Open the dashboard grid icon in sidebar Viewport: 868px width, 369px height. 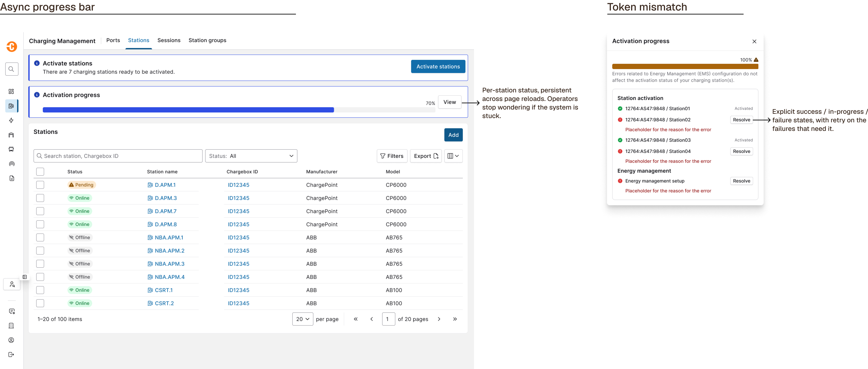(x=11, y=92)
